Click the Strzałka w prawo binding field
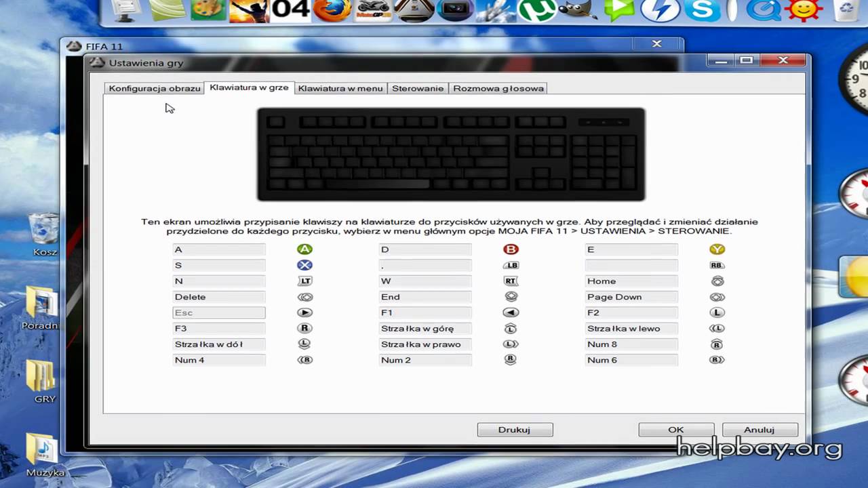868x488 pixels. pyautogui.click(x=425, y=344)
